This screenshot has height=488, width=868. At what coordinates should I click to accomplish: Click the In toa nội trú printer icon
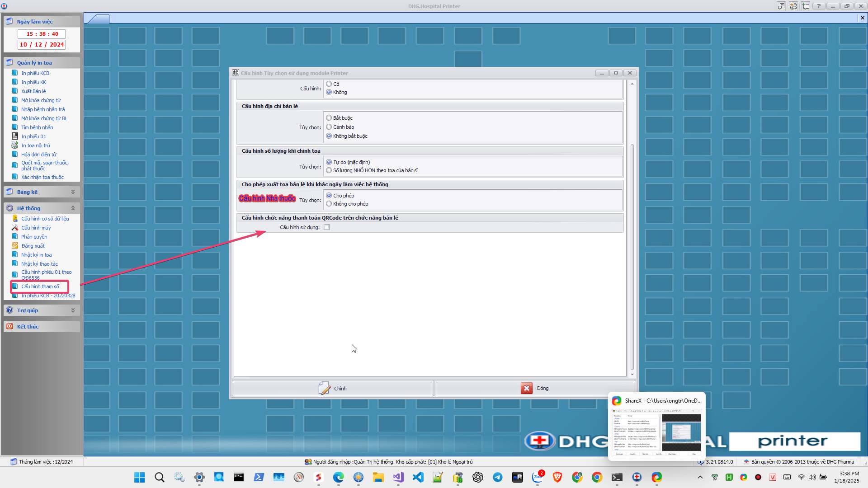(x=15, y=145)
